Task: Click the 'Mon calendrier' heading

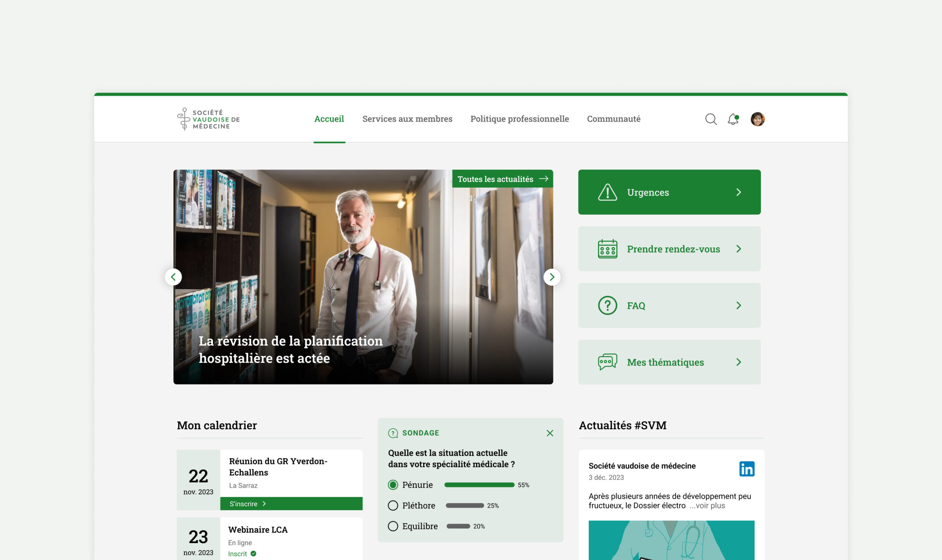Action: (217, 425)
